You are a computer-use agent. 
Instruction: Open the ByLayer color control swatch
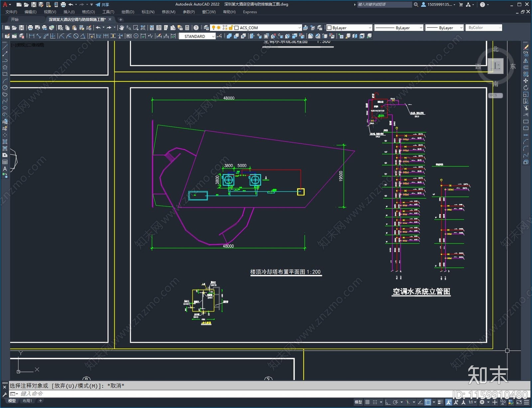tap(349, 28)
